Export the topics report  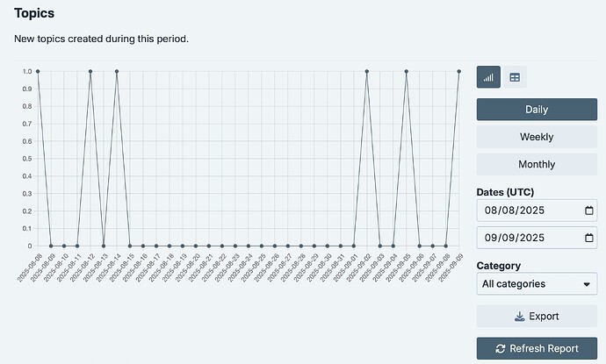click(x=537, y=317)
